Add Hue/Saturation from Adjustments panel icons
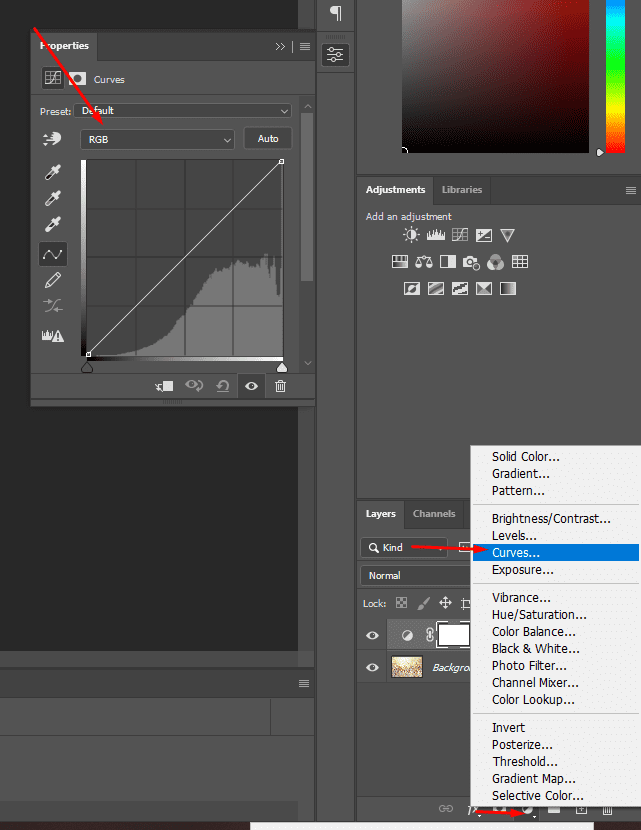641x830 pixels. (x=399, y=262)
